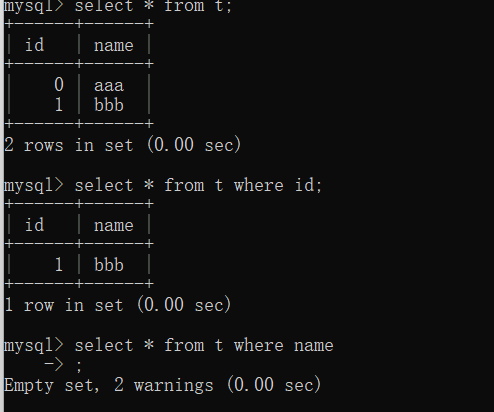Click the '->' continuation prompt
Screen dimensions: 494x412
(x=53, y=365)
